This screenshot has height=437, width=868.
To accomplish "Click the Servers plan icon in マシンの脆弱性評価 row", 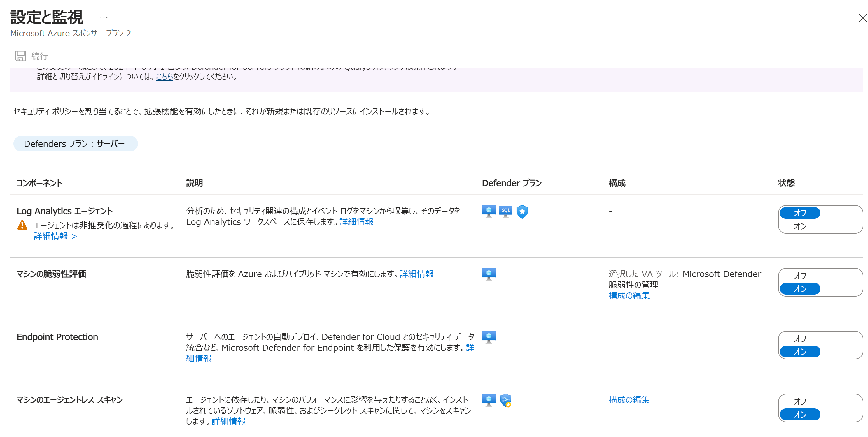I will pyautogui.click(x=489, y=274).
